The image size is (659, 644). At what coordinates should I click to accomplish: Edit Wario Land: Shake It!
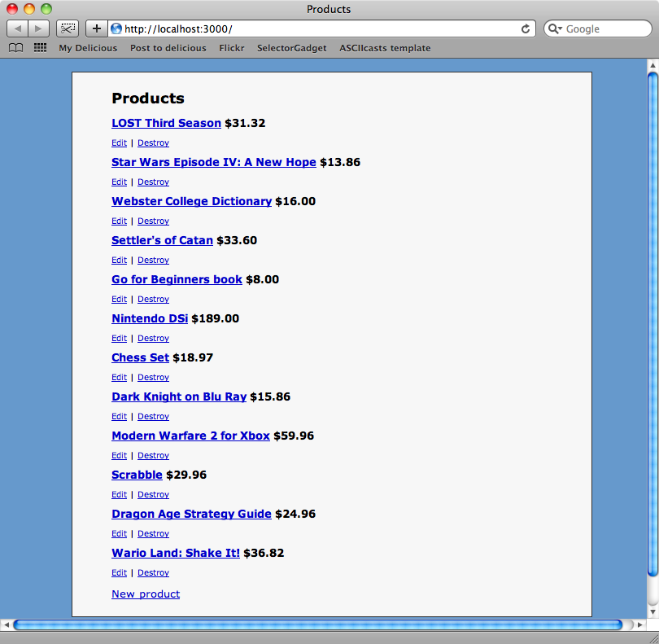[x=119, y=573]
